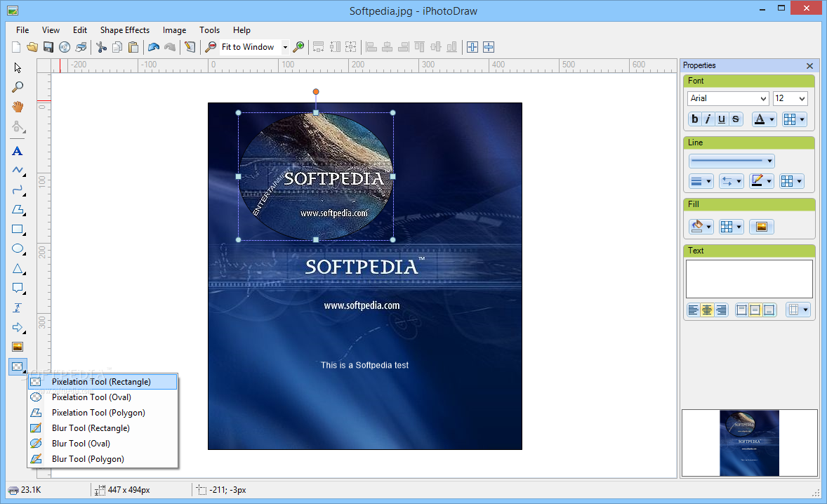Click the image preview thumbnail
827x504 pixels.
(749, 443)
